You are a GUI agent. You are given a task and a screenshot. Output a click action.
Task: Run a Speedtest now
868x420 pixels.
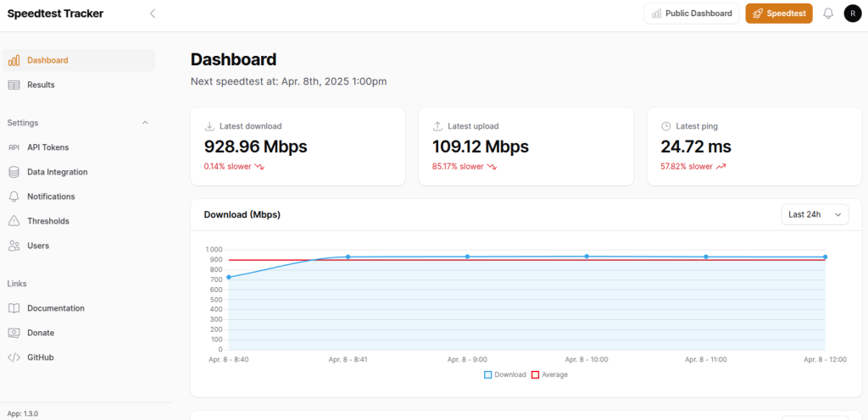[779, 14]
